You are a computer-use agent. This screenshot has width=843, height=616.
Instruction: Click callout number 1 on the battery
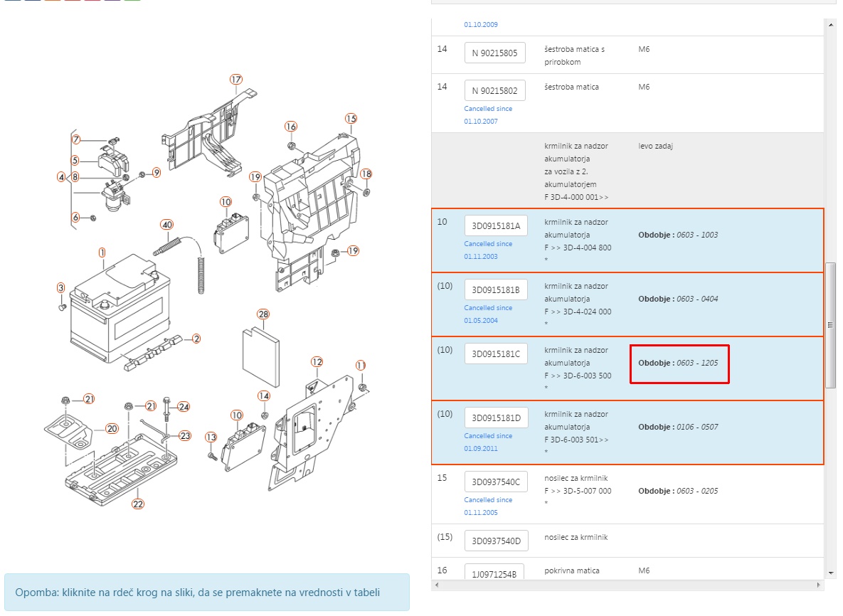coord(102,253)
